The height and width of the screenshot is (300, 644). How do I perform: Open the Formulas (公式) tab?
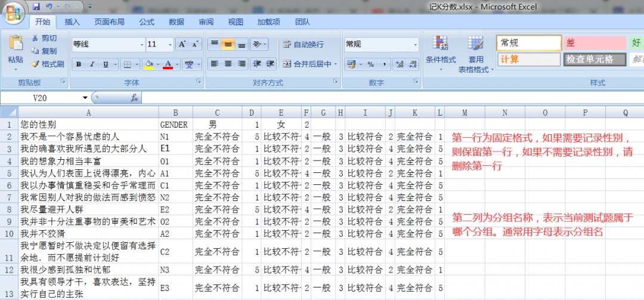pyautogui.click(x=147, y=22)
